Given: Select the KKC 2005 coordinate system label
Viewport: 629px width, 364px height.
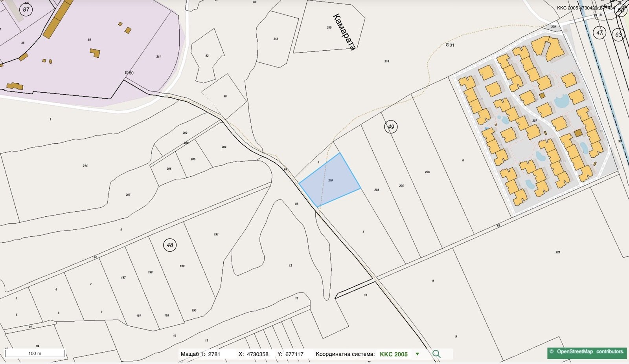Looking at the screenshot, I should (394, 354).
